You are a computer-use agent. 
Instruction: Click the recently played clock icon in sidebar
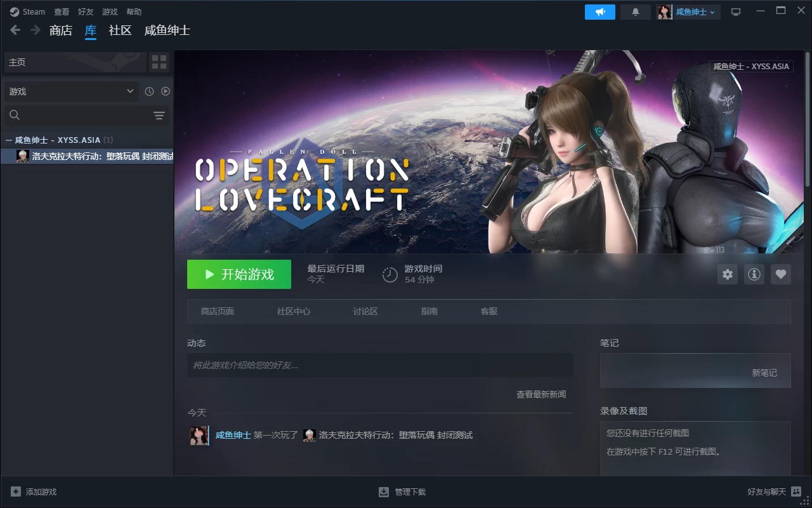point(148,91)
